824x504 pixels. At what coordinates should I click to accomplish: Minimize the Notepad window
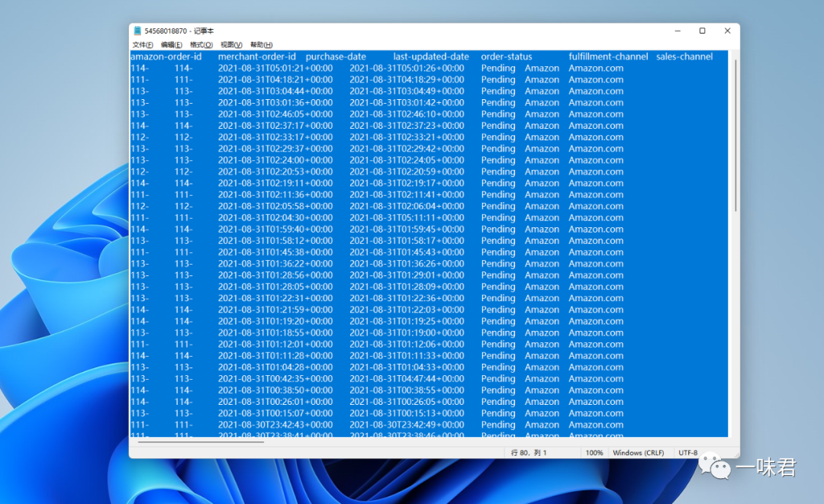[x=678, y=31]
